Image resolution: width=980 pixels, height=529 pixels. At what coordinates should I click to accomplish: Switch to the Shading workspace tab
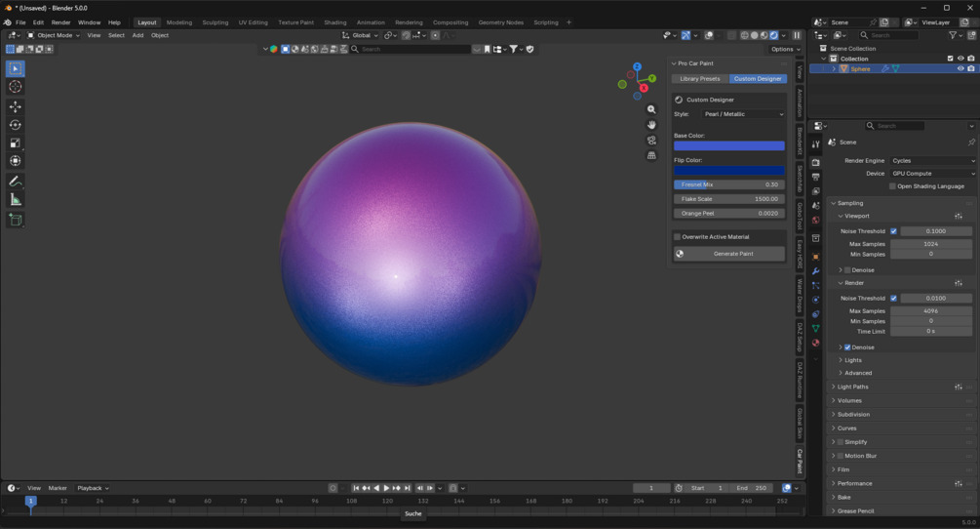335,22
